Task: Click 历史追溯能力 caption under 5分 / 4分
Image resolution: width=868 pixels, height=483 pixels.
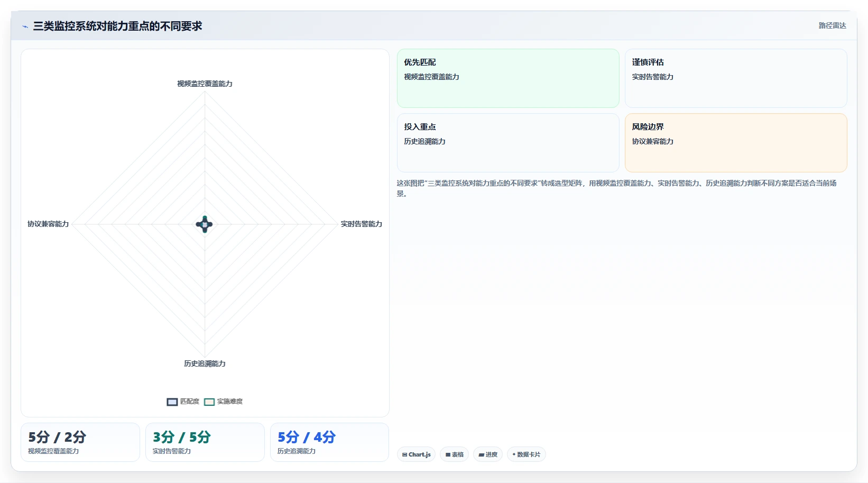Action: [297, 451]
